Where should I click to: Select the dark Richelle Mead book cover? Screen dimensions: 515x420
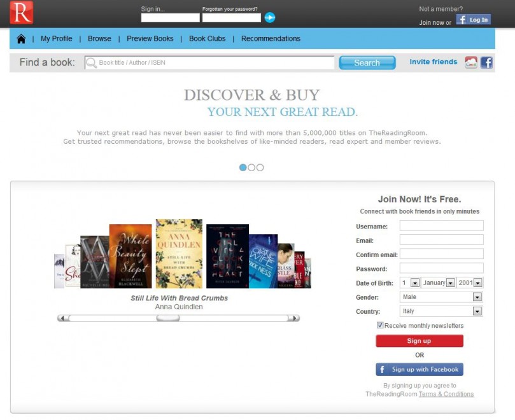(x=95, y=262)
